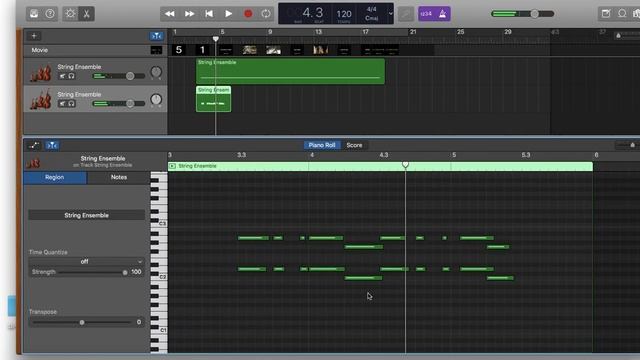Mute the second String Ensemble track
Screen dimensions: 640x360
(x=62, y=104)
